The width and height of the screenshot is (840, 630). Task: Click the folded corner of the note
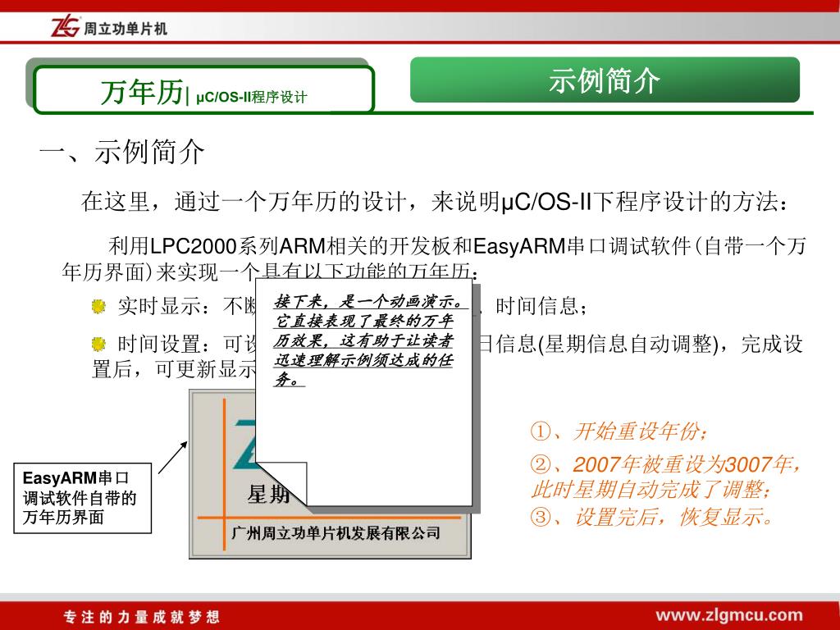281,484
